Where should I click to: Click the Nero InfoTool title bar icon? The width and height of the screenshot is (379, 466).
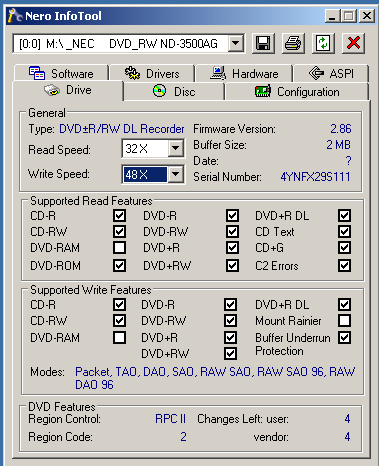(x=15, y=16)
